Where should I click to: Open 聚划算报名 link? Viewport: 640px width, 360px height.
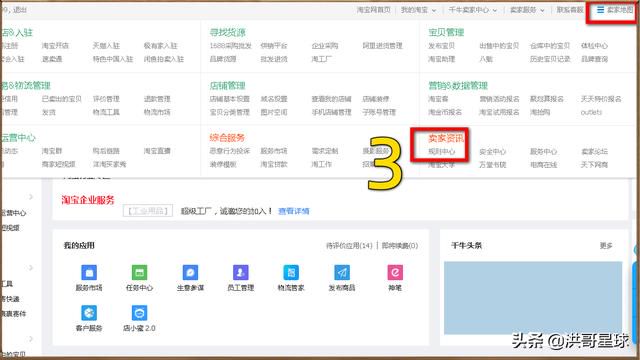pos(547,99)
